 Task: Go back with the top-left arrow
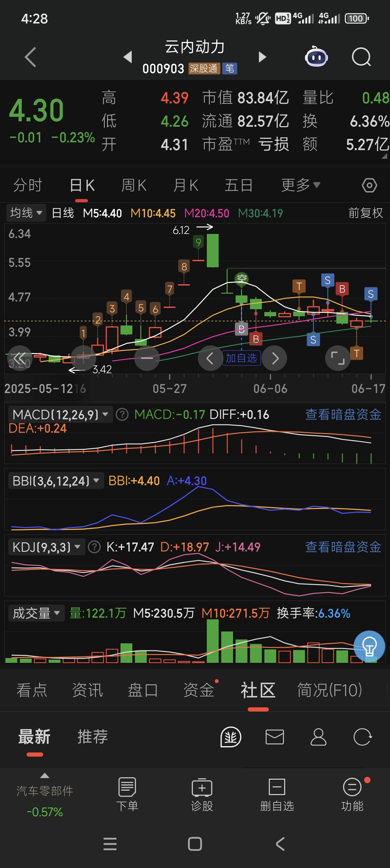click(x=30, y=57)
